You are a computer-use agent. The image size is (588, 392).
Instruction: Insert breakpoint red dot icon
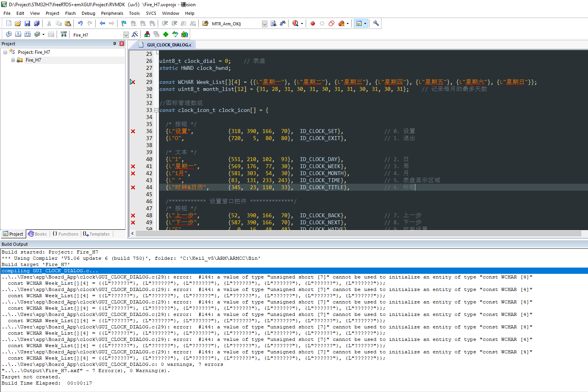point(313,23)
